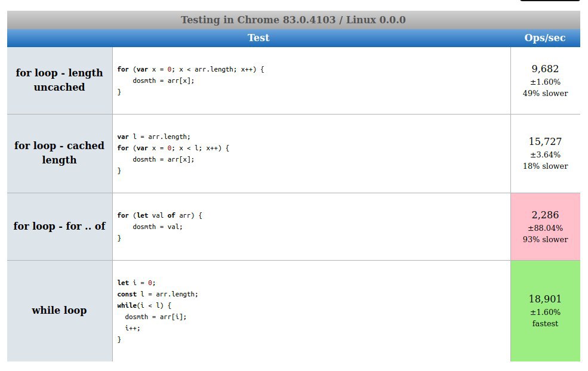588x371 pixels.
Task: Select 'for loop - for .. of' row title
Action: 59,226
